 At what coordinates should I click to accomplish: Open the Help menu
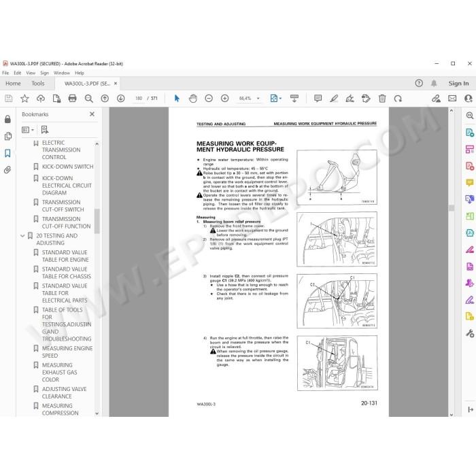coord(80,73)
